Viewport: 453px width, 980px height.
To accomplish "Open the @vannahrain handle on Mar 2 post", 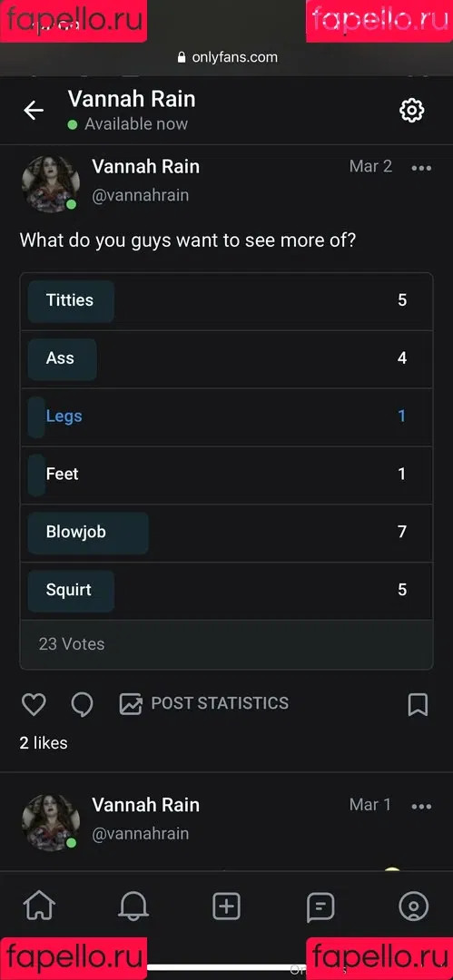I will click(x=140, y=195).
